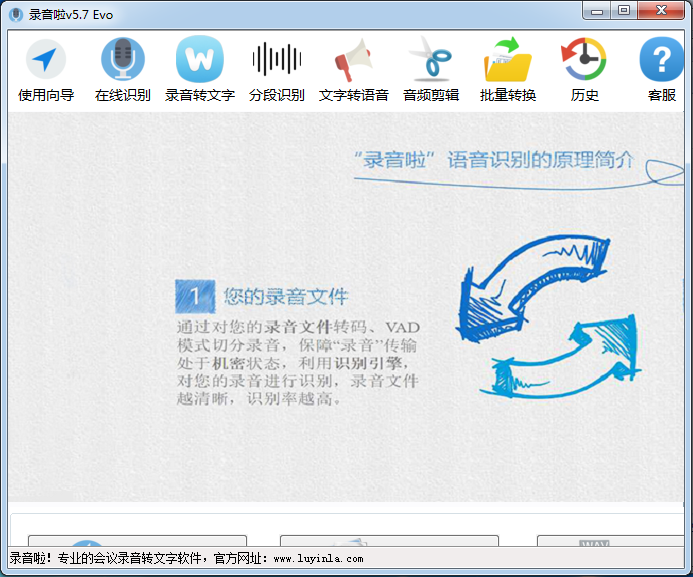
Task: Launch 音频剪辑 scissors tool
Action: (431, 59)
